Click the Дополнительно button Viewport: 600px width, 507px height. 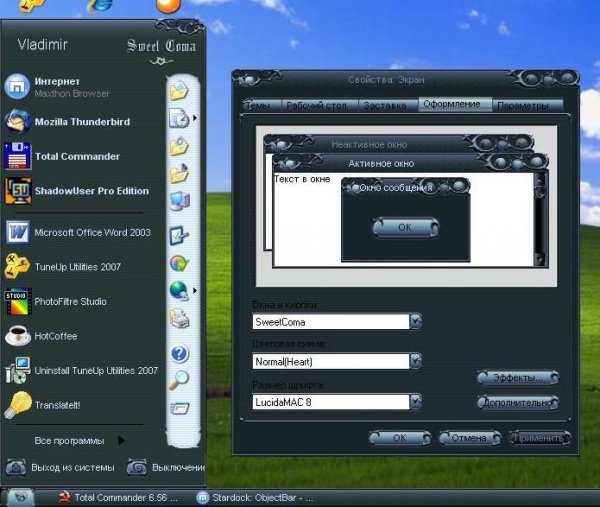(517, 403)
